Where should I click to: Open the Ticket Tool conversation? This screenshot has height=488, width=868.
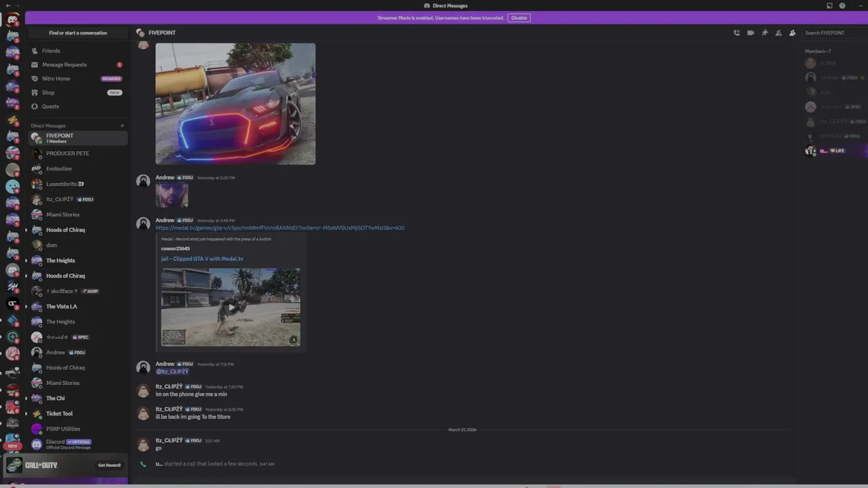tap(77, 413)
